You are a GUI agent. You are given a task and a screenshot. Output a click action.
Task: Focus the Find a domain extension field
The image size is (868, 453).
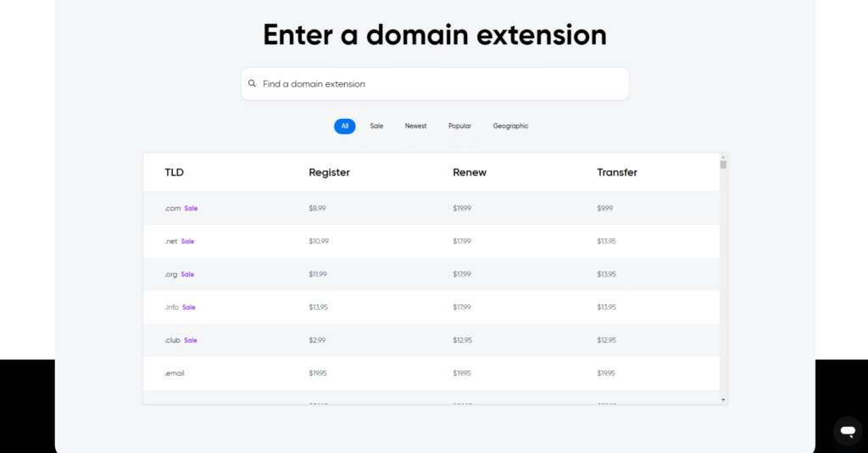[x=435, y=84]
